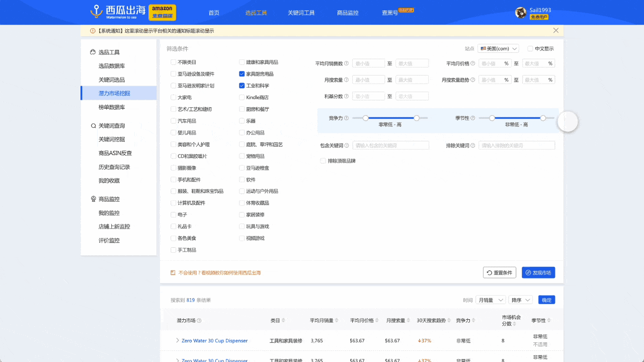Click the 确定 confirm button
The width and height of the screenshot is (644, 362).
[546, 300]
